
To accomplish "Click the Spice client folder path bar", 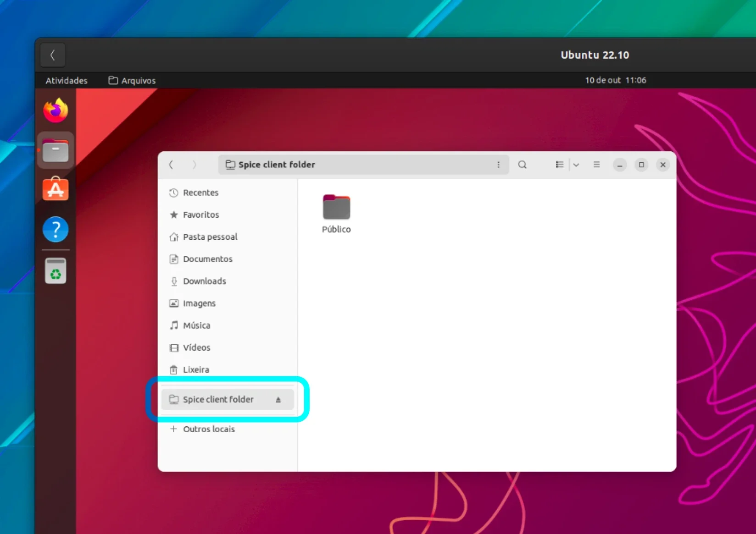I will pyautogui.click(x=363, y=165).
